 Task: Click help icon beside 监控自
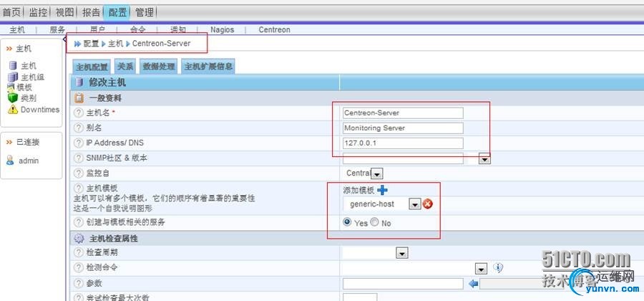79,173
